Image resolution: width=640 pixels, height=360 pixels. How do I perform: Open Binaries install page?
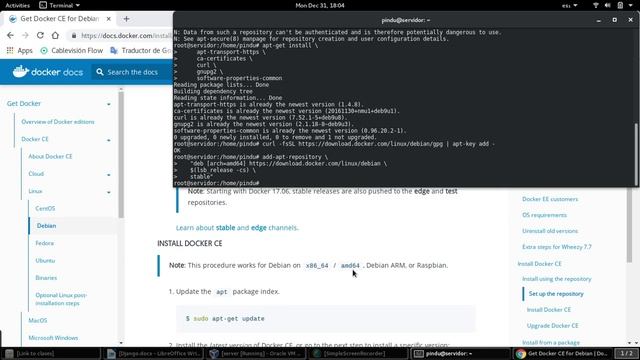(x=46, y=278)
